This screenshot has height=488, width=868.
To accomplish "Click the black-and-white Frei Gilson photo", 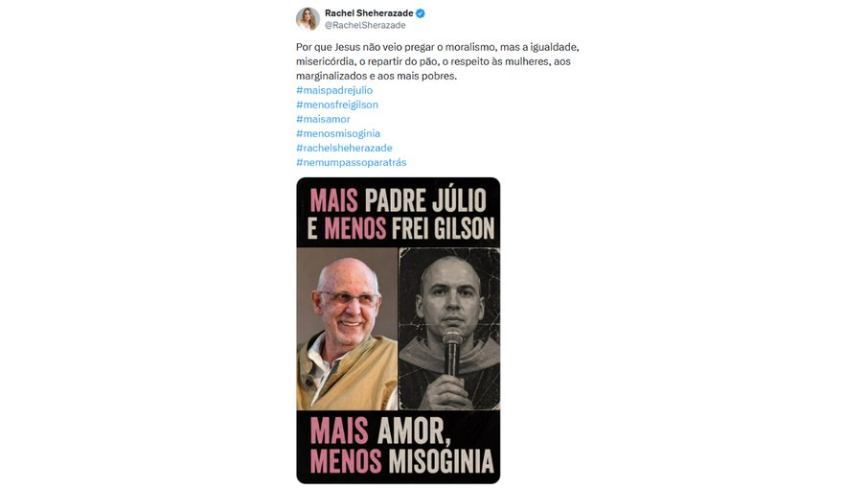I will coord(449,329).
